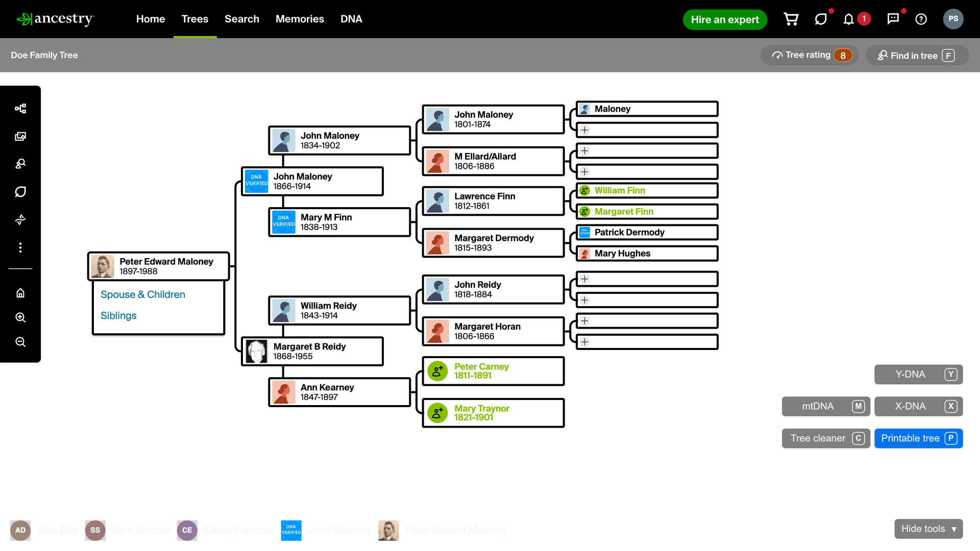The image size is (980, 551).
Task: Click the Ancestry logo
Action: (x=55, y=19)
